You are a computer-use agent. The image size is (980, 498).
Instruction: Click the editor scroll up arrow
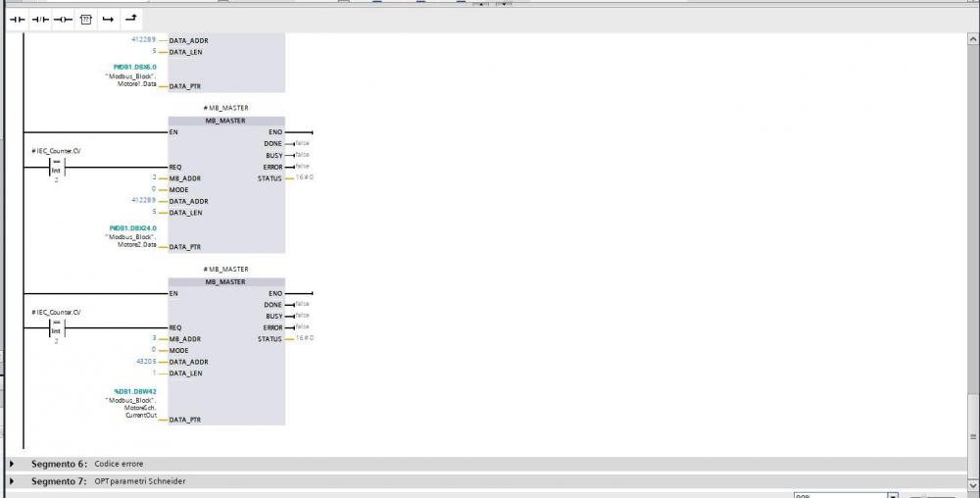tap(973, 39)
